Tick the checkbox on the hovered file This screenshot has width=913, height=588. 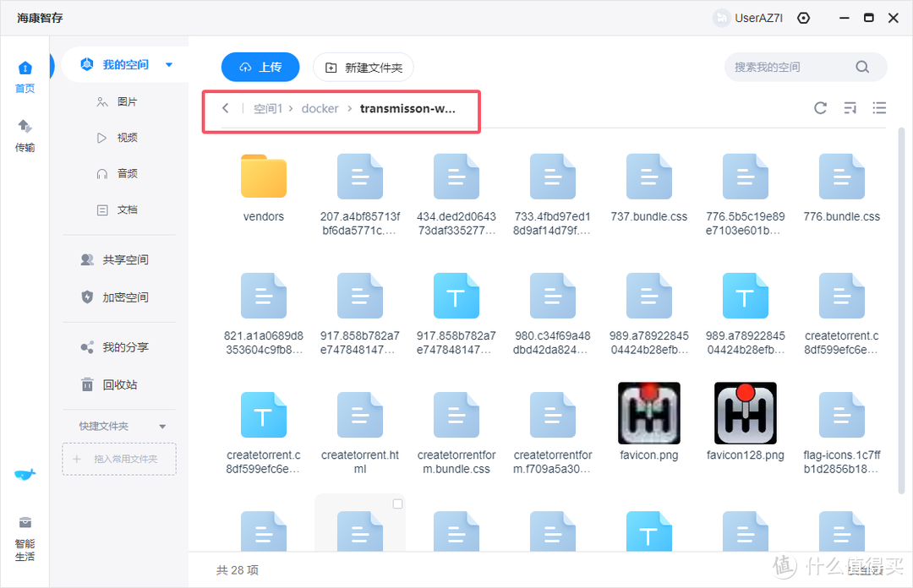397,504
